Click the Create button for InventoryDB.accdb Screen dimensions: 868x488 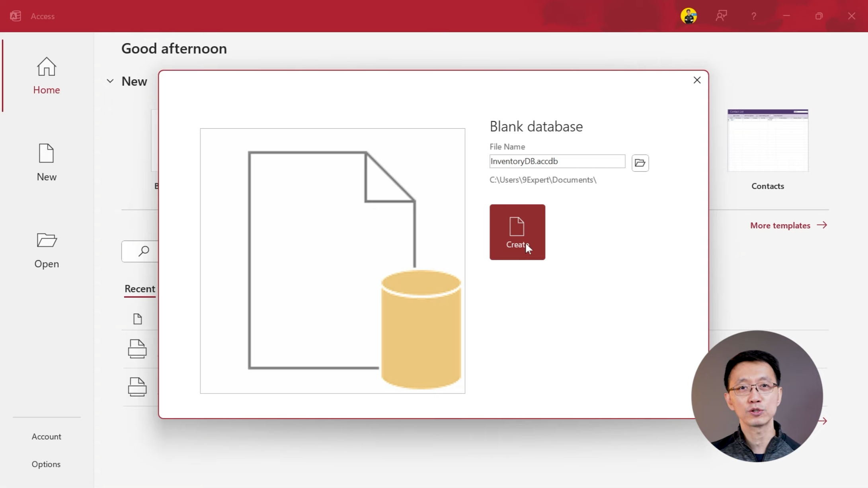point(517,232)
